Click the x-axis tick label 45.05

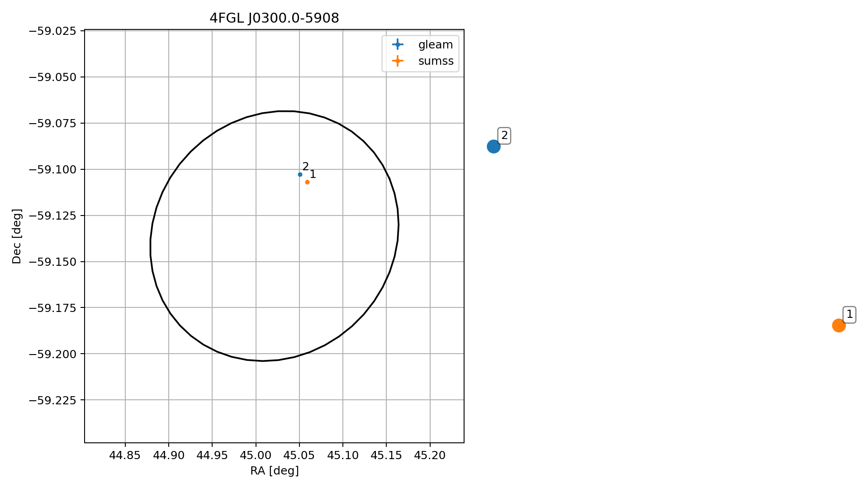299,455
